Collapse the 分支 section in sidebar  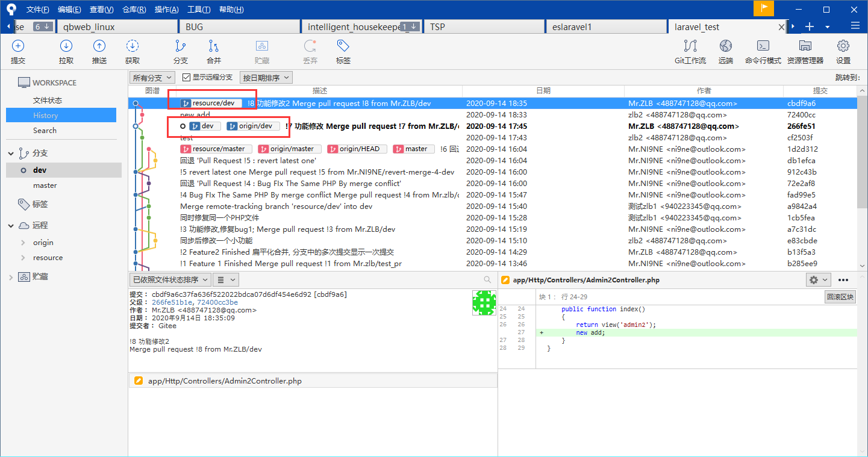11,154
